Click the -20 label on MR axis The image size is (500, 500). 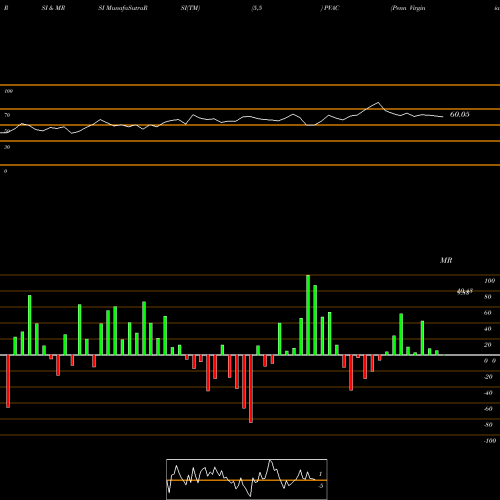coord(488,377)
